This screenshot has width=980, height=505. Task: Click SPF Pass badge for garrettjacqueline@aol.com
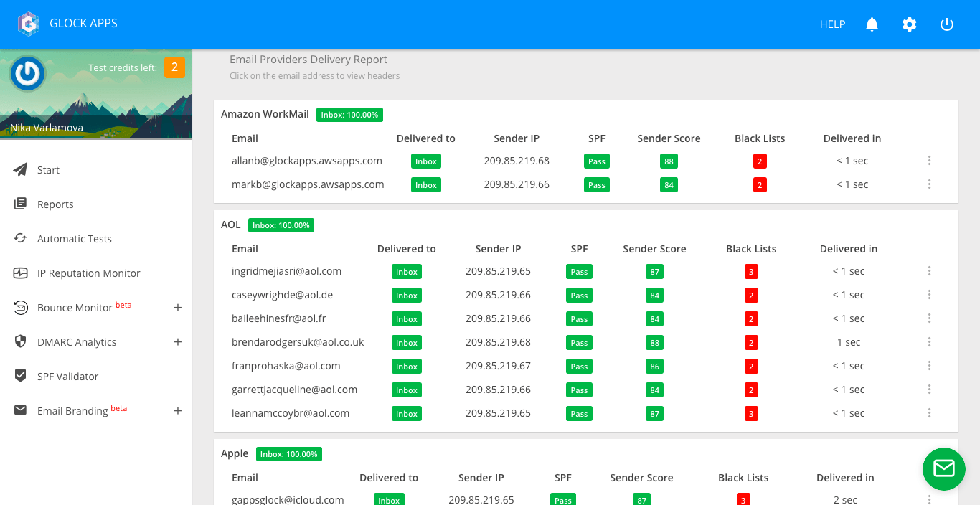tap(579, 390)
